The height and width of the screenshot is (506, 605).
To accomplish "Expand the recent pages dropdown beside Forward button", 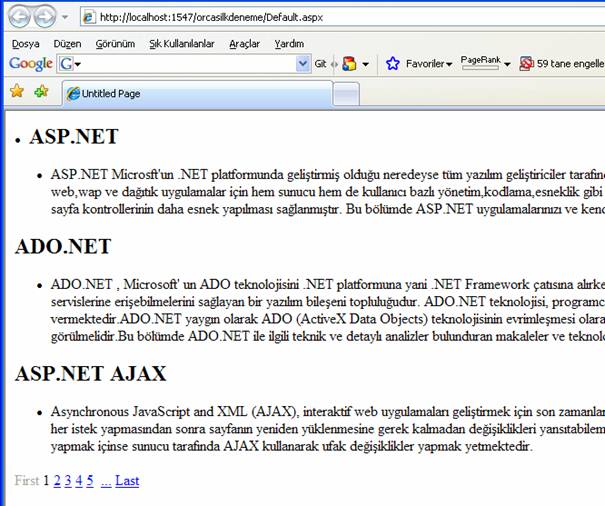I will click(65, 18).
